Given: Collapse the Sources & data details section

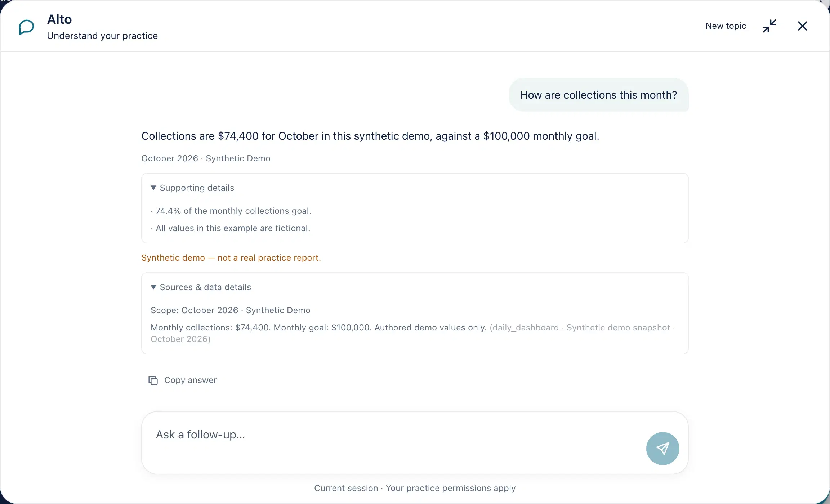Looking at the screenshot, I should pyautogui.click(x=201, y=287).
